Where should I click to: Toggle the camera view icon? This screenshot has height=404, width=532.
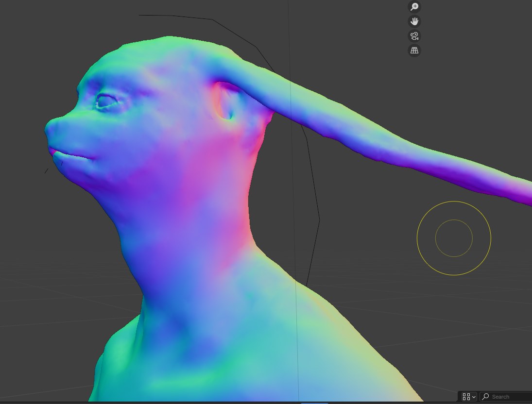(414, 36)
